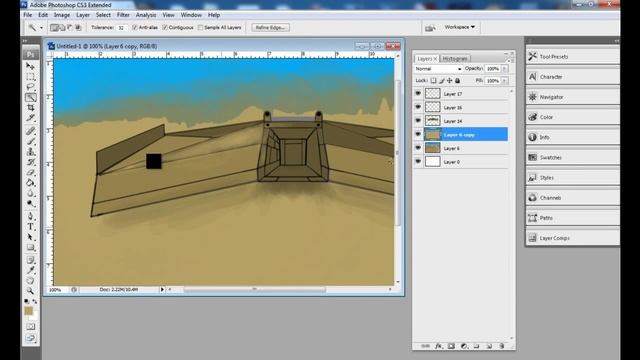
Task: Hide Layer 17 with eye icon
Action: click(418, 93)
